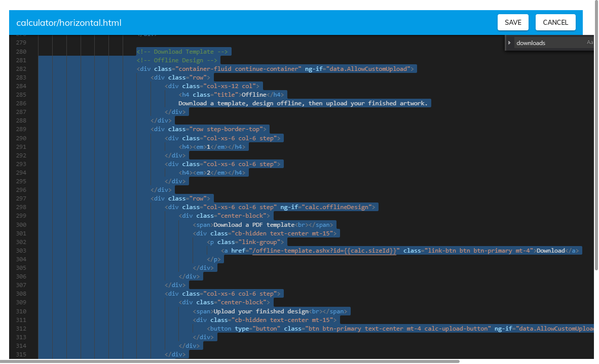Click the <div class="row"> tag on line 297
The width and height of the screenshot is (599, 364).
click(180, 198)
